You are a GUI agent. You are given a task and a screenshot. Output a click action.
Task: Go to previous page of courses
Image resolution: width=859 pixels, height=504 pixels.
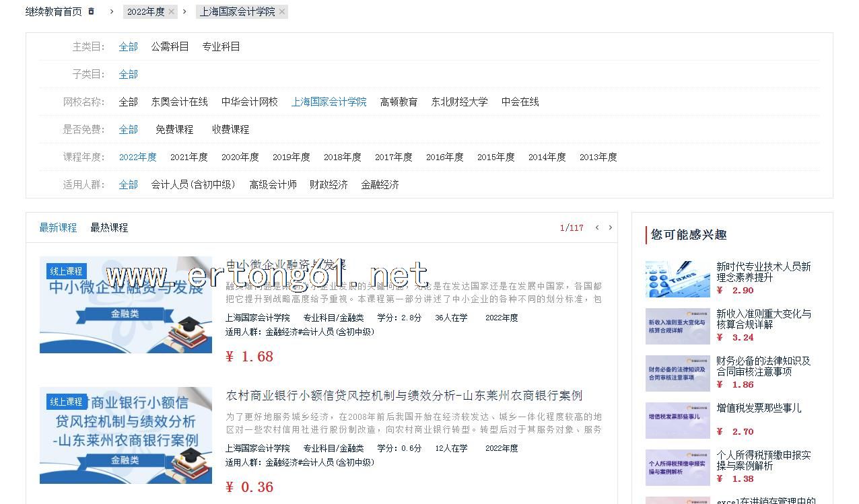point(596,227)
